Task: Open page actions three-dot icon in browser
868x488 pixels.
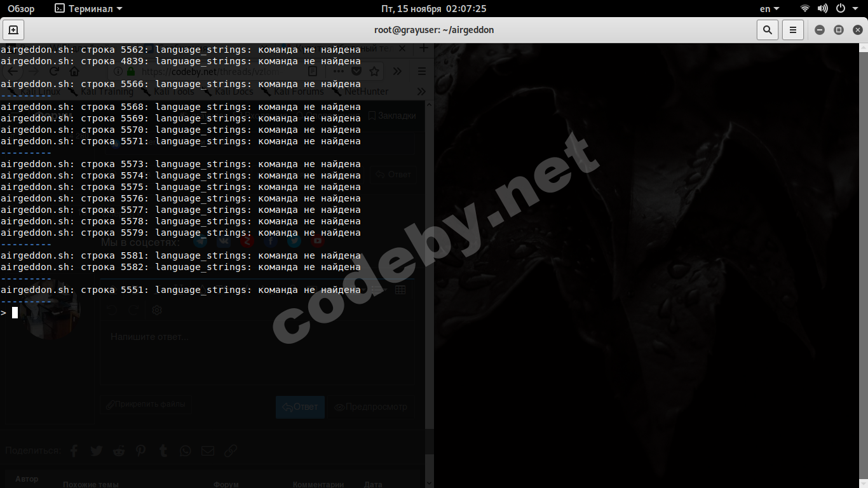Action: [338, 72]
